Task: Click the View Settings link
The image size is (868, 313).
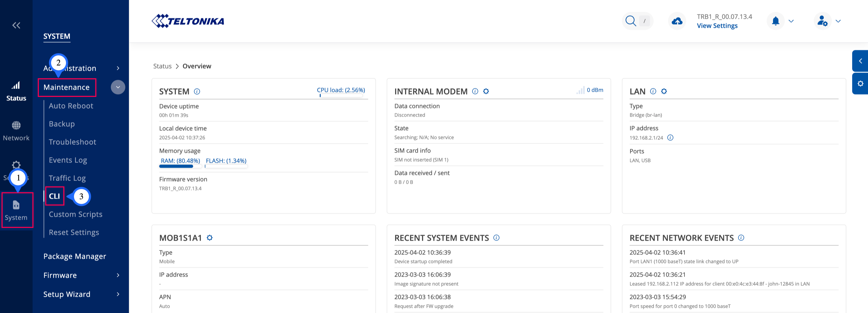Action: click(717, 26)
